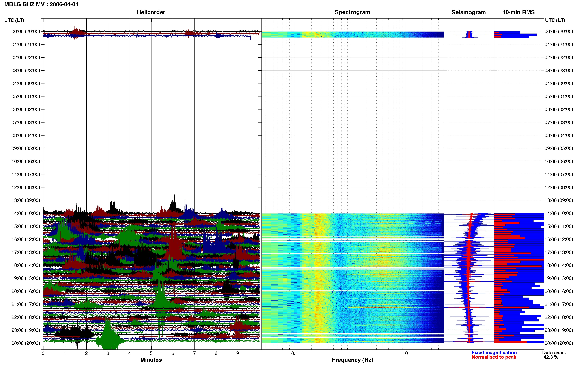Click the 'Helicorder' panel heading
This screenshot has width=588, height=368.
151,12
